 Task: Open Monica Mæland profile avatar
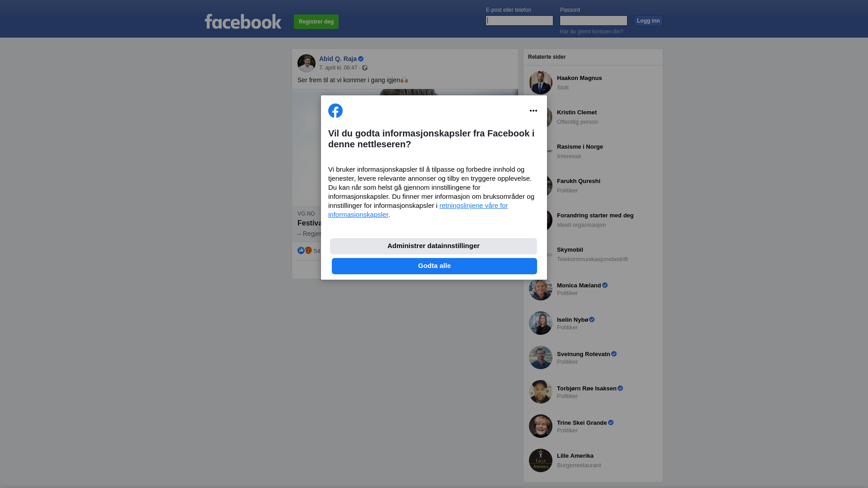pos(541,289)
